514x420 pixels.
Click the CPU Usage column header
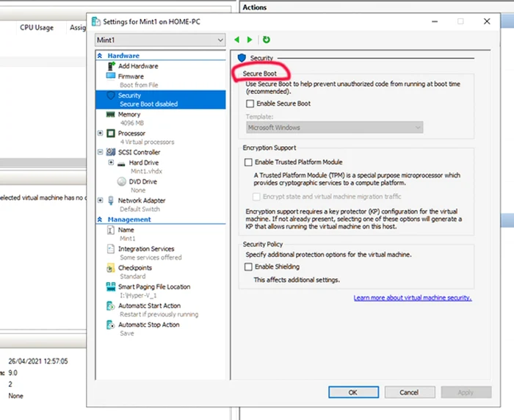[37, 28]
